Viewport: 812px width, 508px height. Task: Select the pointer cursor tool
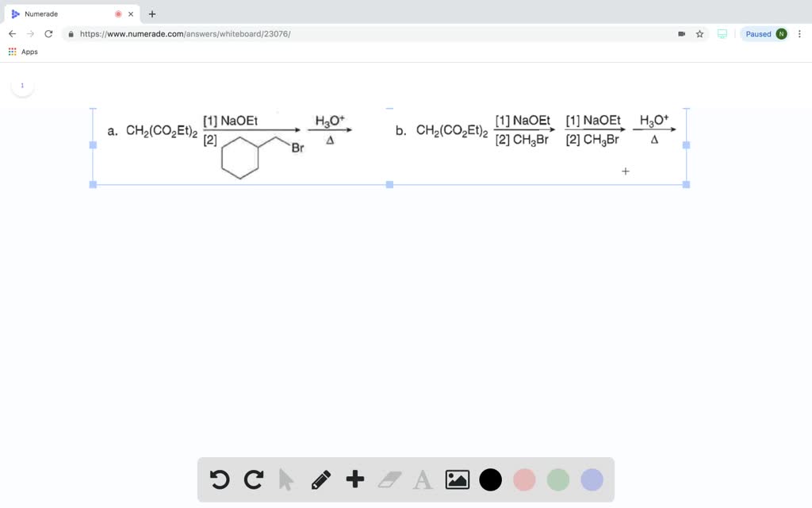click(285, 479)
